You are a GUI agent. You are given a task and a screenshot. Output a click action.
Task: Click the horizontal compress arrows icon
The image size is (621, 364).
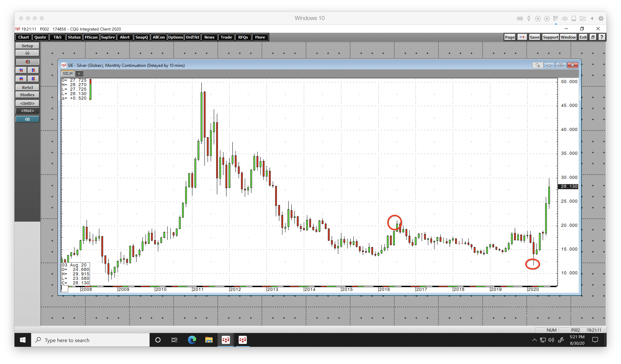[21, 79]
